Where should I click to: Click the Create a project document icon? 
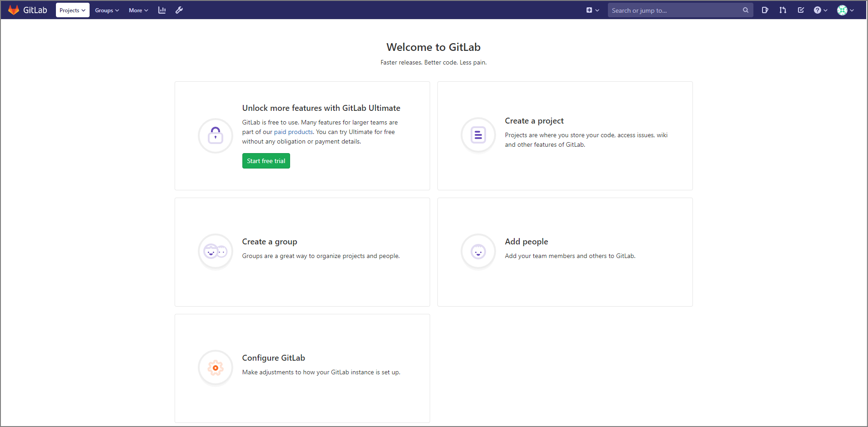(x=478, y=135)
